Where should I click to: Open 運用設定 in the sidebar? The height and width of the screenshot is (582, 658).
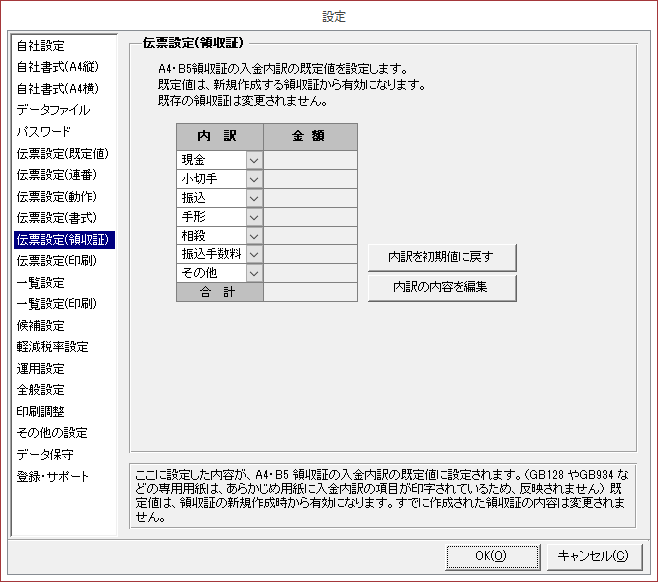[41, 369]
